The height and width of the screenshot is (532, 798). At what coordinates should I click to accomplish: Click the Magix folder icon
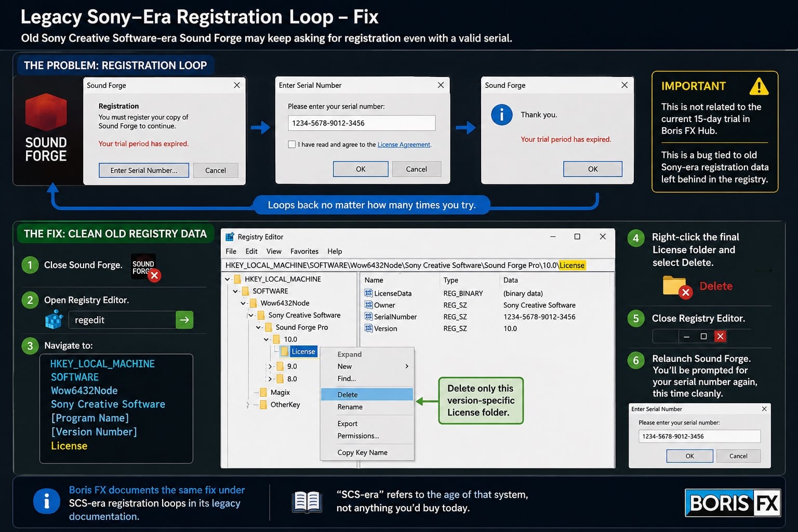[263, 392]
